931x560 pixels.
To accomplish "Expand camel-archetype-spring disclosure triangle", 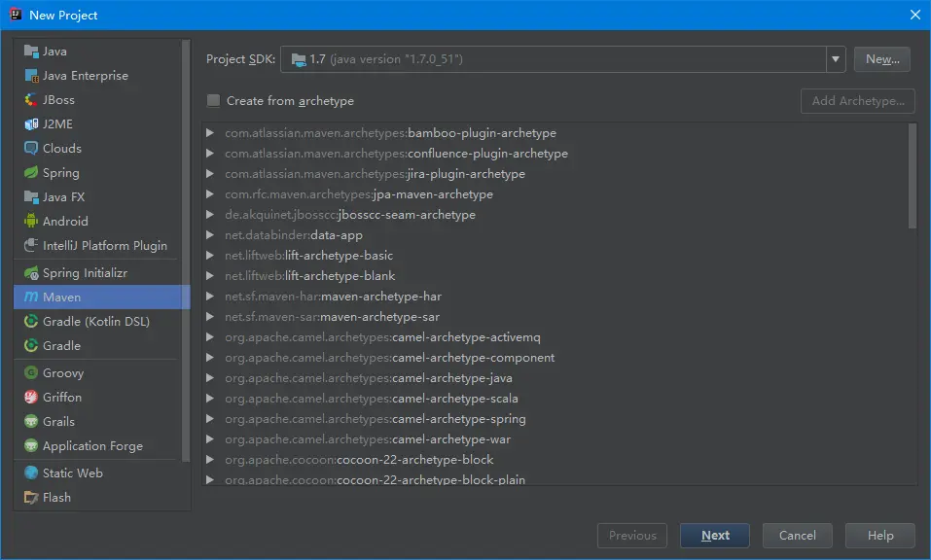I will [211, 419].
